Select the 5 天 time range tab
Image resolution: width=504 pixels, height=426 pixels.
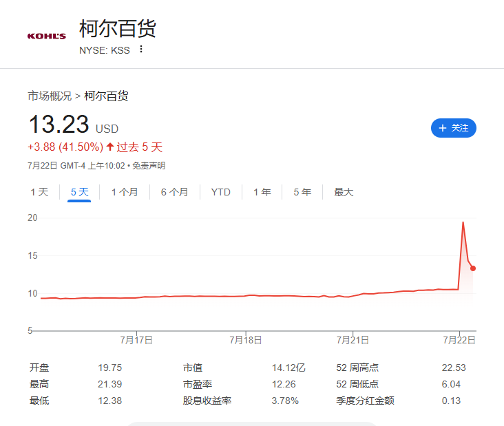(x=79, y=192)
